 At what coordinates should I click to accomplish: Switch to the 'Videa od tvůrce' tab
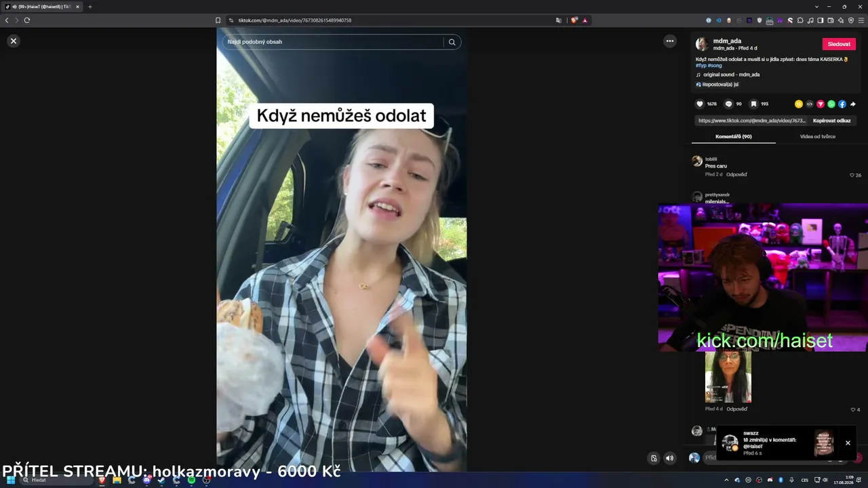click(818, 136)
